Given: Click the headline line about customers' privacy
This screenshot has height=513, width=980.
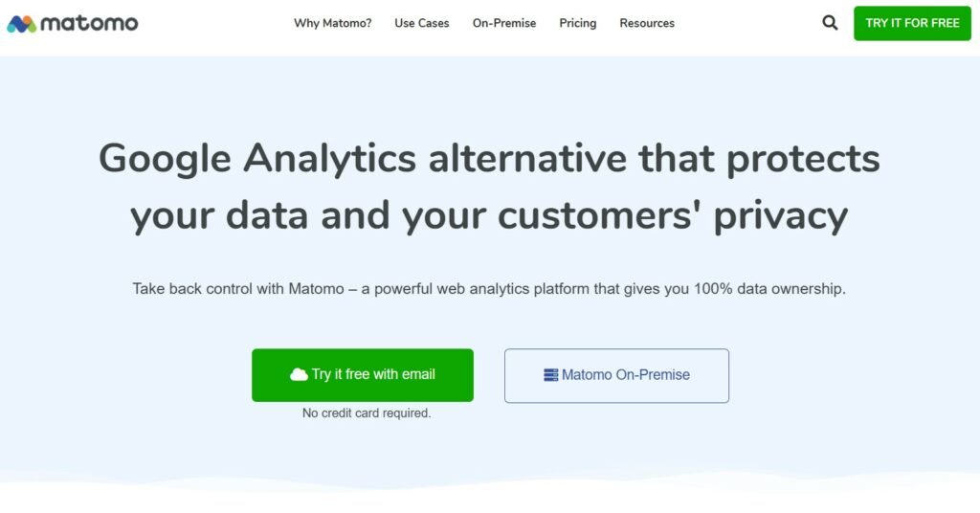Looking at the screenshot, I should tap(489, 215).
